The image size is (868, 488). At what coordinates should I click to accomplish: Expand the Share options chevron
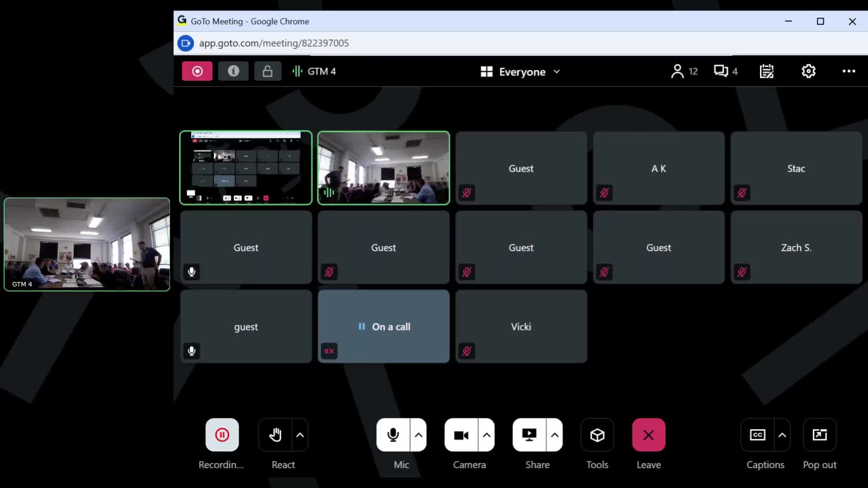click(555, 435)
